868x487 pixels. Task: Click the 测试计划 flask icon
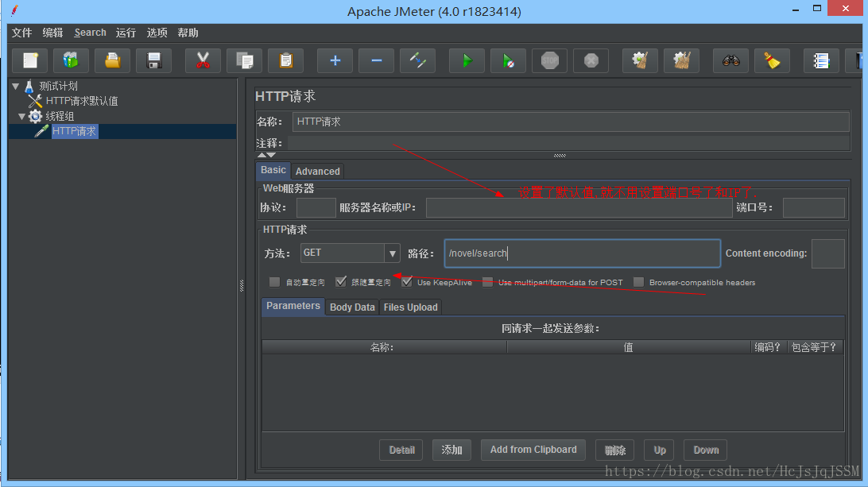[x=29, y=86]
